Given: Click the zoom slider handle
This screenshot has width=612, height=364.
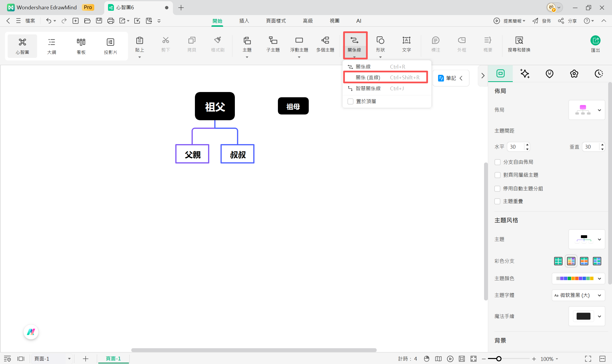Looking at the screenshot, I should (x=498, y=359).
